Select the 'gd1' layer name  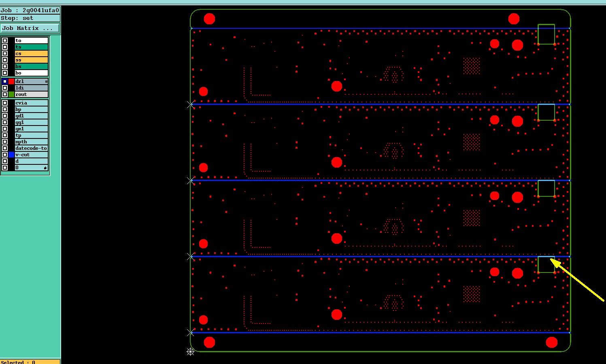click(32, 116)
